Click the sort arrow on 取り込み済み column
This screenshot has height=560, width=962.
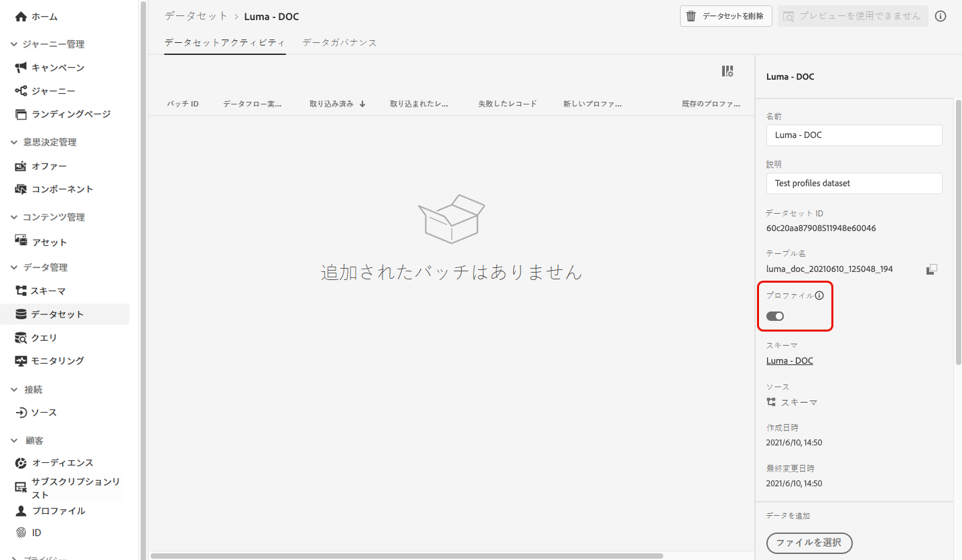pyautogui.click(x=362, y=104)
